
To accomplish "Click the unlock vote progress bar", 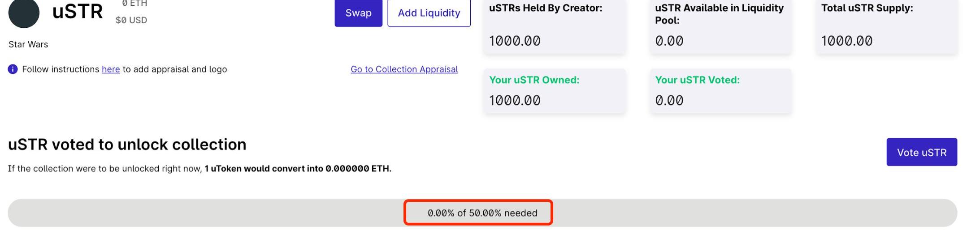I will pyautogui.click(x=482, y=213).
